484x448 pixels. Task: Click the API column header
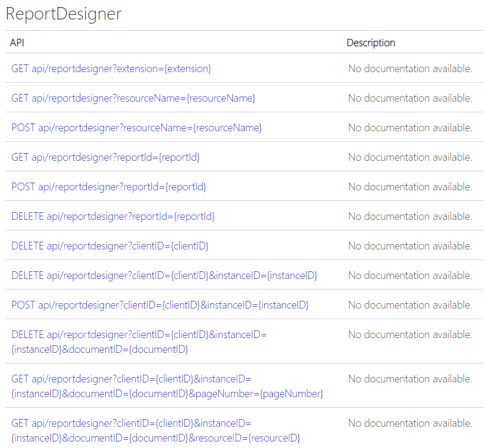pos(17,43)
